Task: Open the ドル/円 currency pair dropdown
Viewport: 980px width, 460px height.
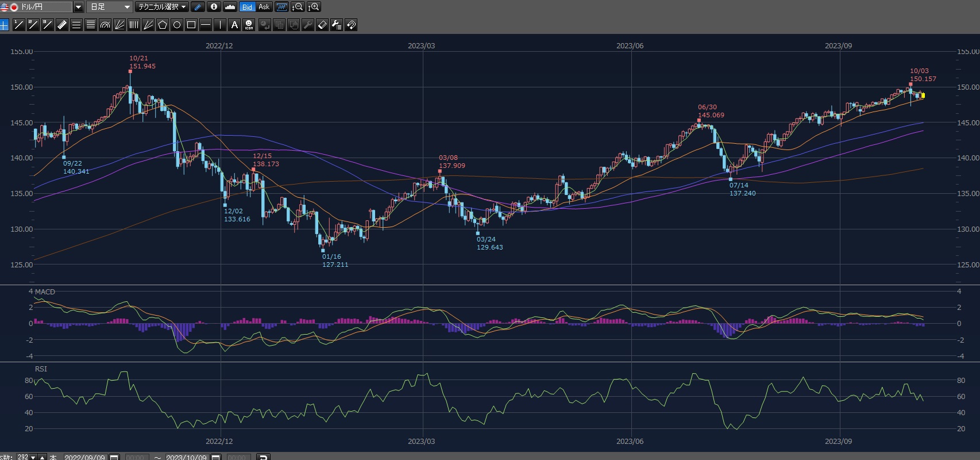Action: (79, 7)
